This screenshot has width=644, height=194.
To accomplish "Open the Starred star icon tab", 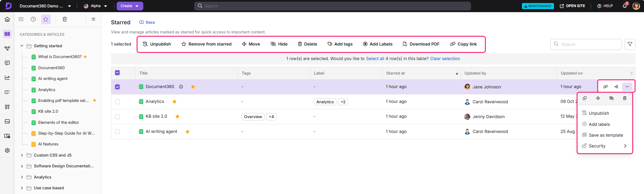I will 46,19.
